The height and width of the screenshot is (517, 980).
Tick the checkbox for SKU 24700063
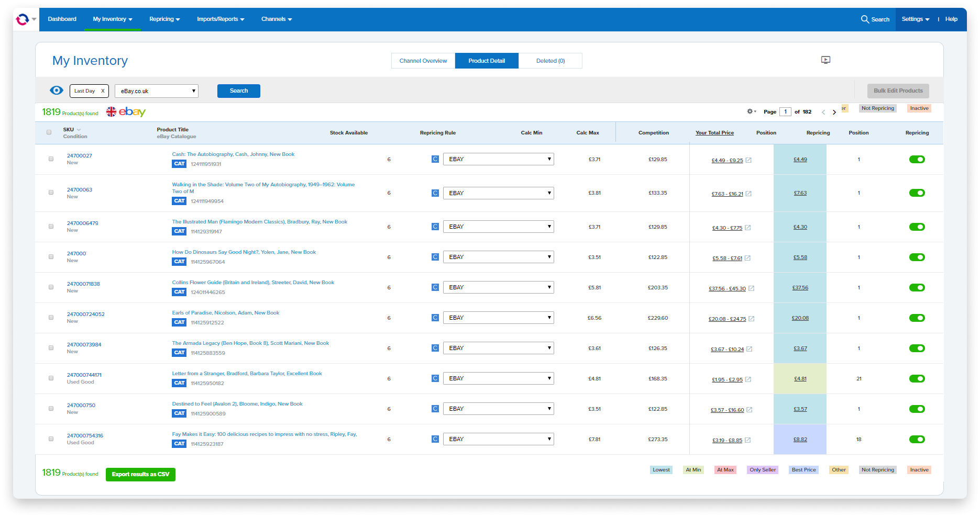(x=51, y=193)
